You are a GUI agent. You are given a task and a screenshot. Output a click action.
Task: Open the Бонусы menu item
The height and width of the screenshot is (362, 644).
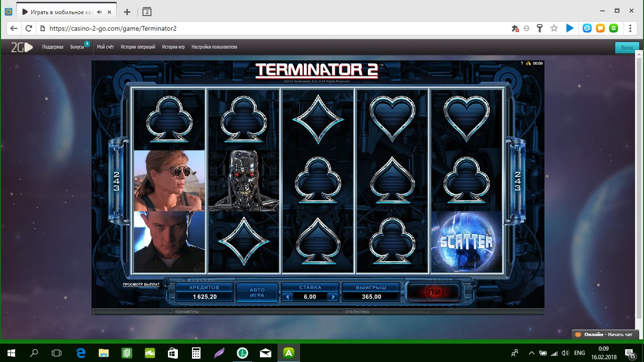coord(77,47)
